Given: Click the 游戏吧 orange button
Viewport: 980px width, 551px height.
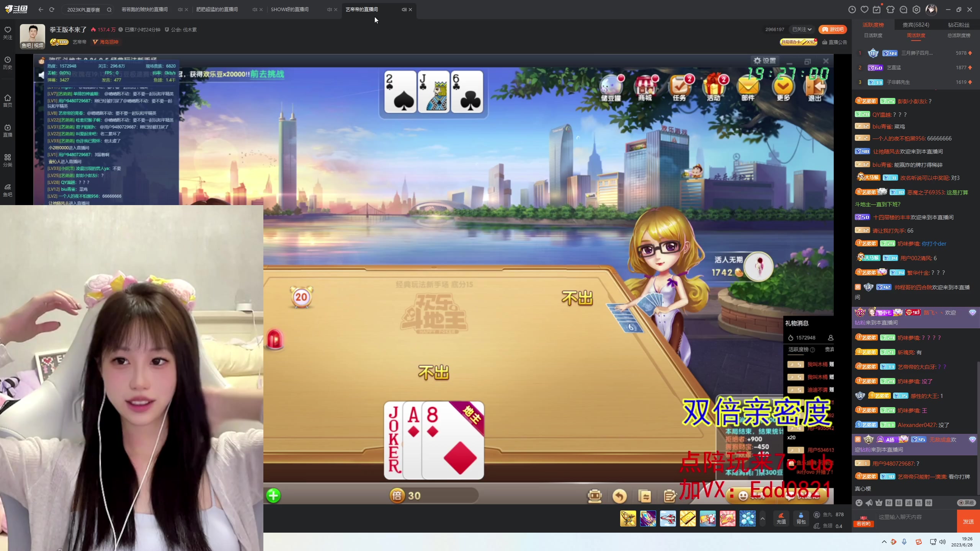Looking at the screenshot, I should [833, 29].
